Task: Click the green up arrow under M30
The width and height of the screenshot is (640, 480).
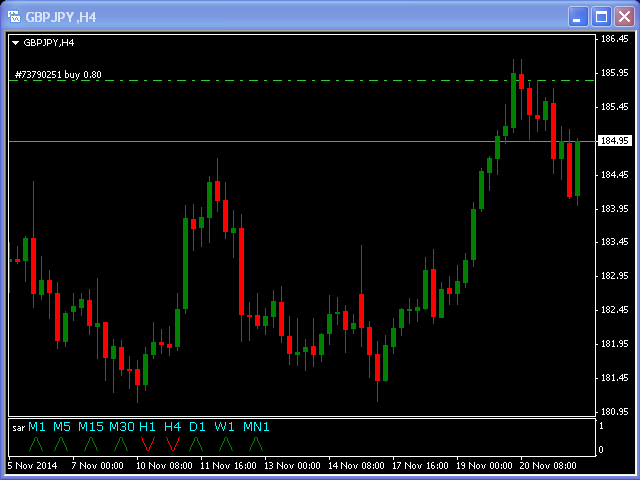Action: point(121,444)
